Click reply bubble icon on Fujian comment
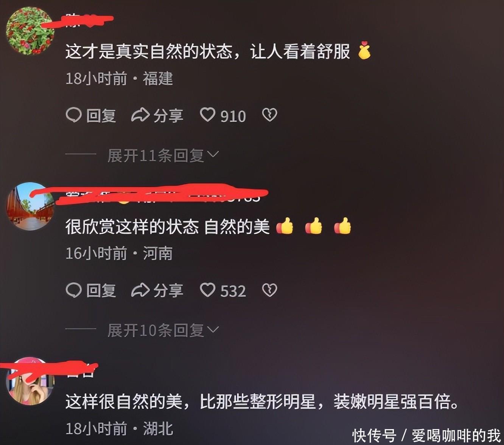Screen dimensions: 504x445 click(x=73, y=115)
